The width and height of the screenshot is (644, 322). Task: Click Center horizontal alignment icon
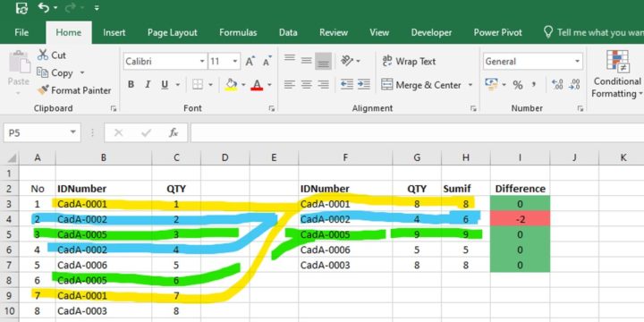tap(307, 85)
